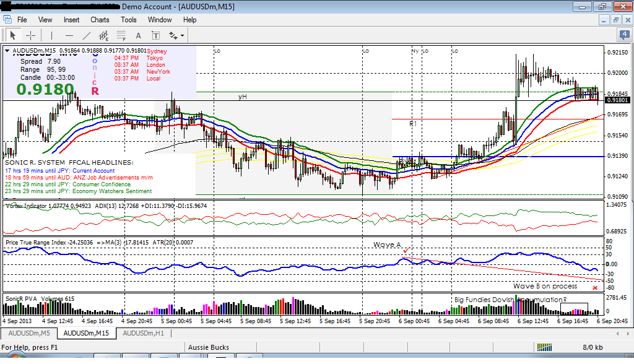This screenshot has height=364, width=634.
Task: Select the AUDUSDm,M15 chart tab
Action: 86,333
